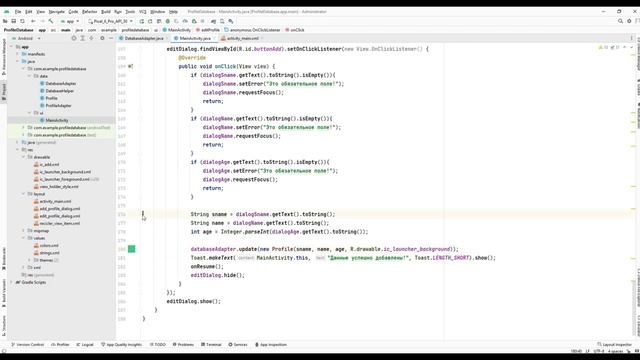
Task: Switch to the DatabaseAdapter.java editor tab
Action: pyautogui.click(x=144, y=38)
